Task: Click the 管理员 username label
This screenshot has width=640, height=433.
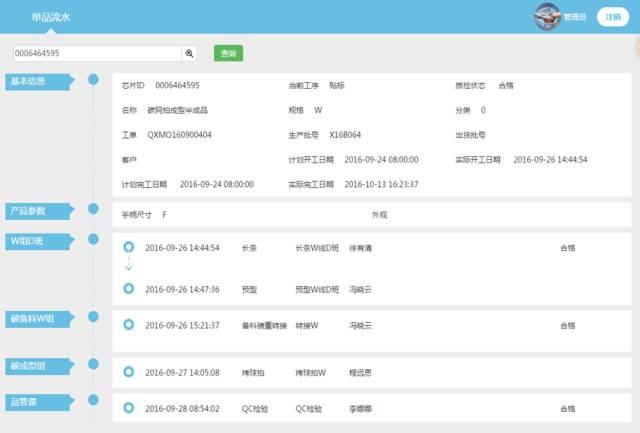Action: click(575, 17)
